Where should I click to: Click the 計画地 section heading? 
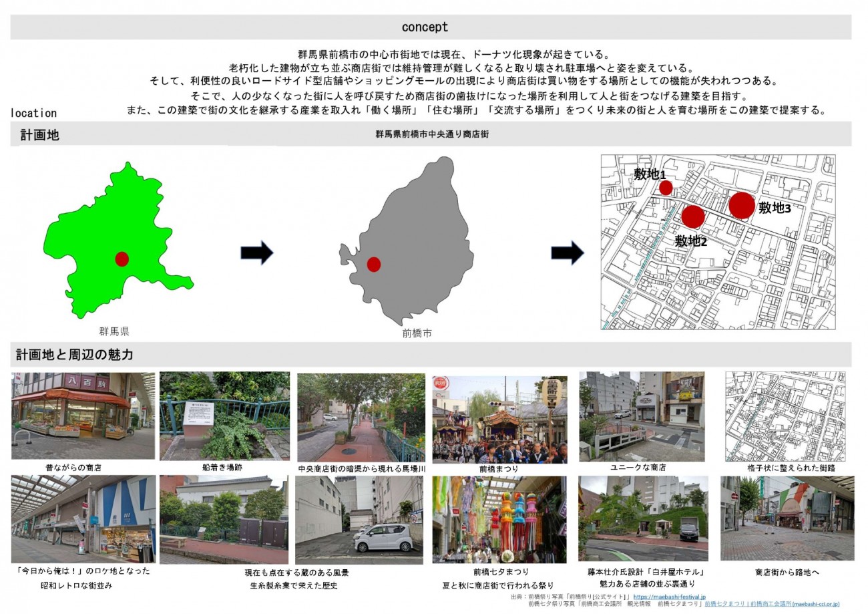(x=40, y=135)
